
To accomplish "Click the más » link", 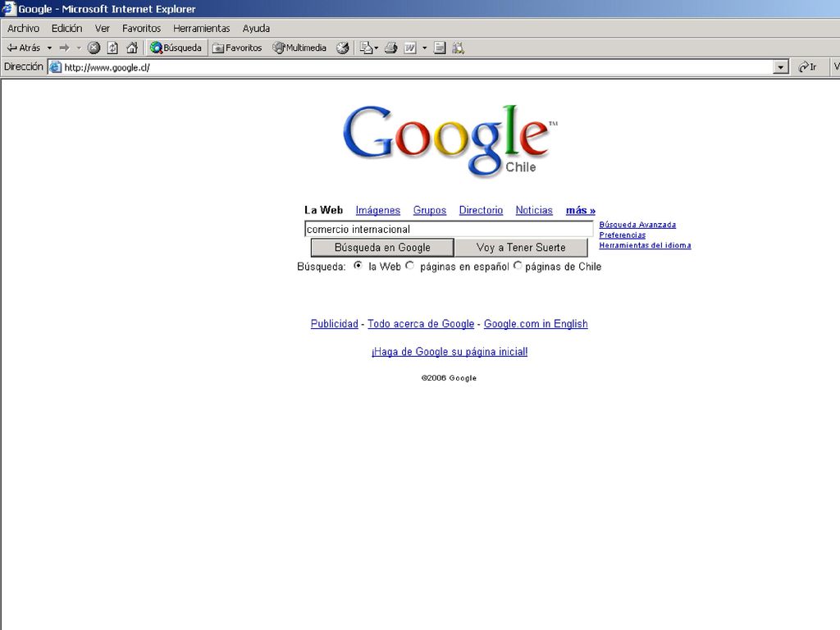I will pos(581,210).
